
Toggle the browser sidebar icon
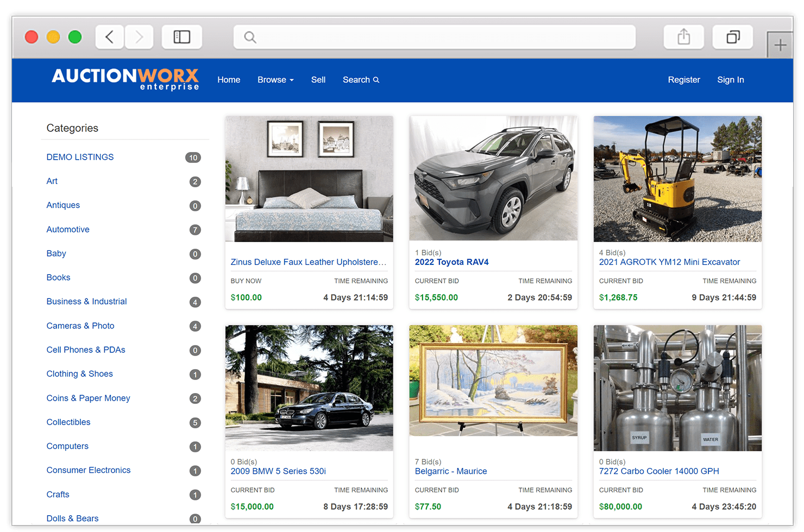coord(182,37)
